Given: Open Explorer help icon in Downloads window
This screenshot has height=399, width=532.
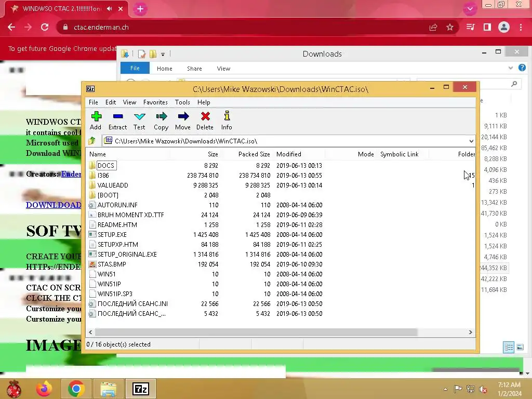Looking at the screenshot, I should click(522, 68).
